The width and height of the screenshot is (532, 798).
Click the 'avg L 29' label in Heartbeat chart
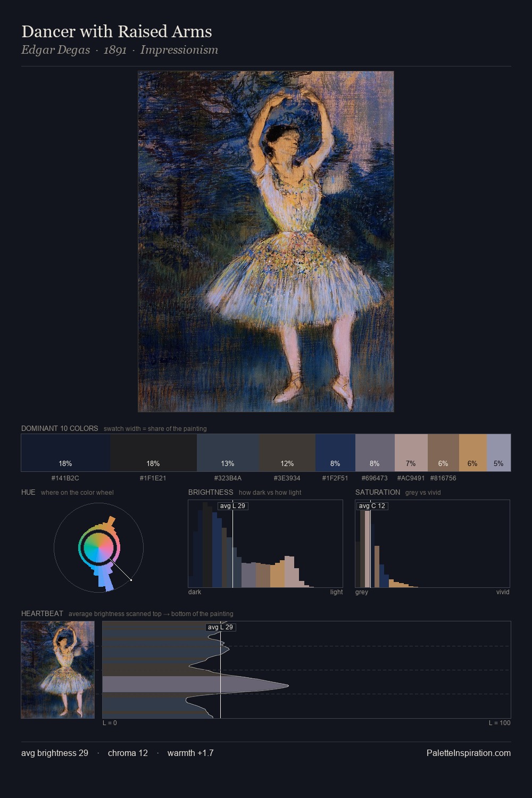tap(221, 627)
